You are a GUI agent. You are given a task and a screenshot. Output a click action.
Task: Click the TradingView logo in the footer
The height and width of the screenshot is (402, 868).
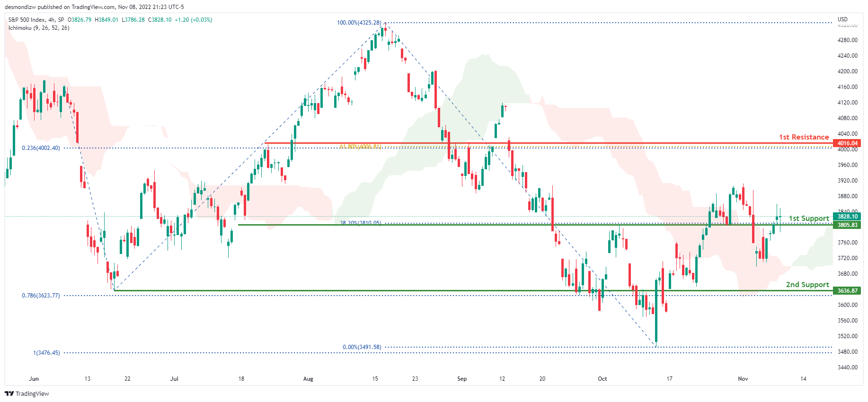coord(27,393)
